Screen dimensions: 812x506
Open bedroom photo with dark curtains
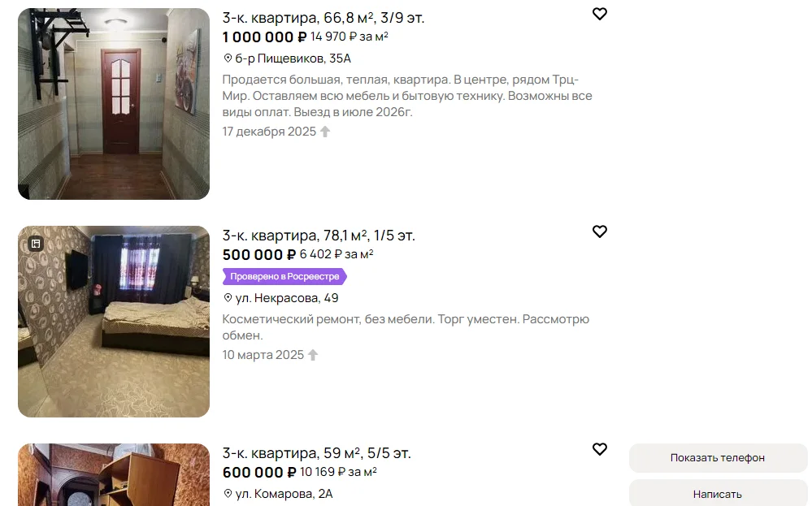(114, 322)
